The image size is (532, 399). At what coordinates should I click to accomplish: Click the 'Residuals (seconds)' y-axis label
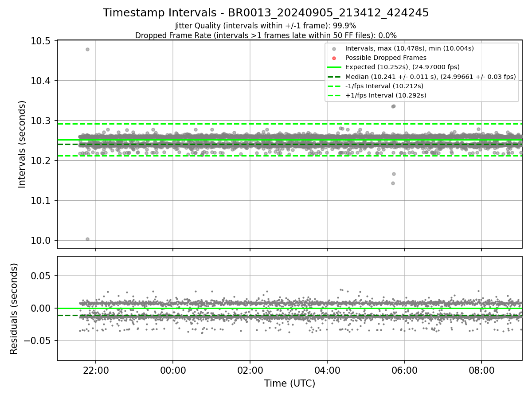[14, 309]
